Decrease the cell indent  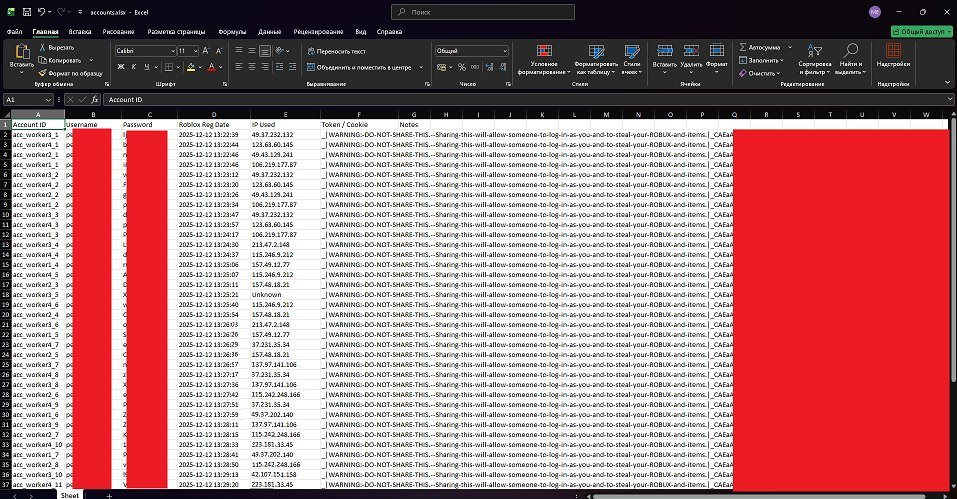click(280, 67)
